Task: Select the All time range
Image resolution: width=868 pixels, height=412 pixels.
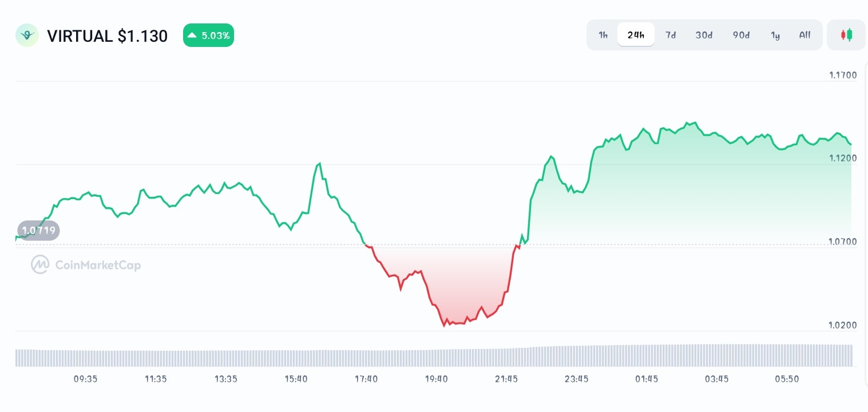Action: tap(804, 35)
